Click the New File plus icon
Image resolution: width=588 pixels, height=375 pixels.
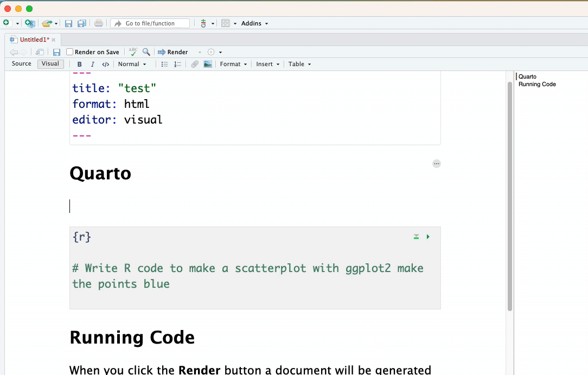6,23
